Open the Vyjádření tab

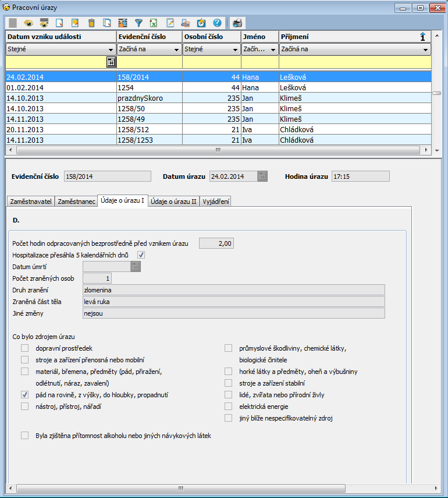pyautogui.click(x=216, y=202)
